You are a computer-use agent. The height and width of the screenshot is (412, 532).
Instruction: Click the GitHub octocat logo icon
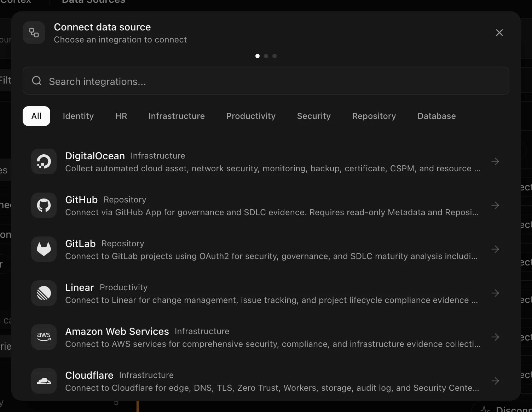44,205
